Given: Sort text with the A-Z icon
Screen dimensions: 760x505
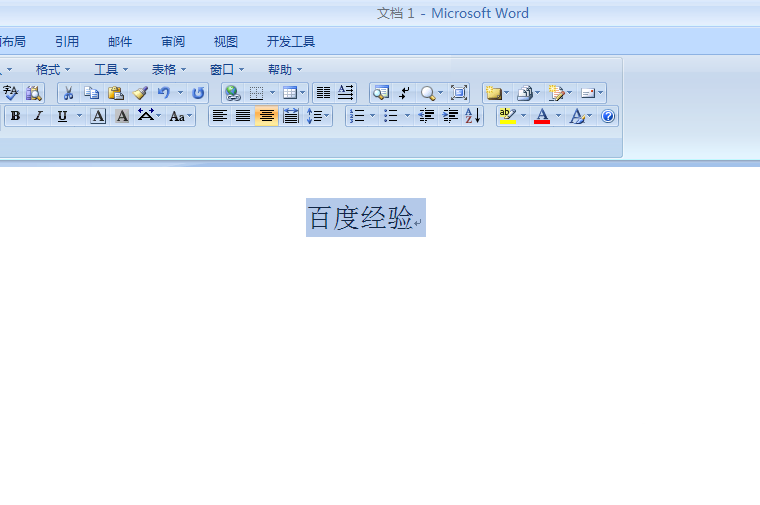Looking at the screenshot, I should click(473, 116).
